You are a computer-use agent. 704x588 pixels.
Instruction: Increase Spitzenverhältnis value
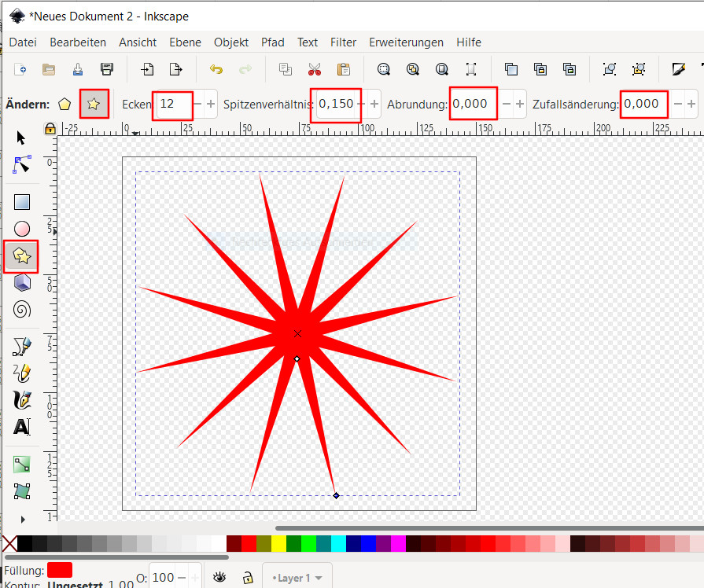374,104
